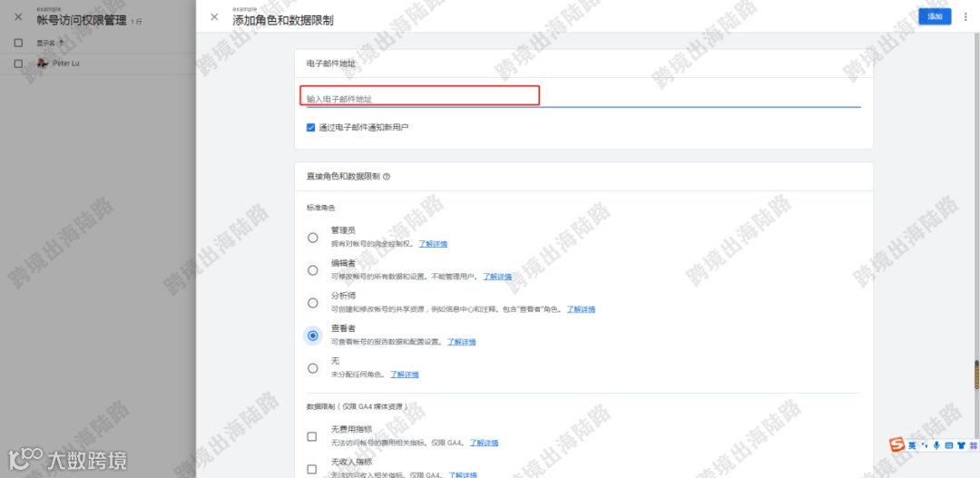Toggle the 英 language mode icon
Image resolution: width=980 pixels, height=478 pixels.
point(913,445)
